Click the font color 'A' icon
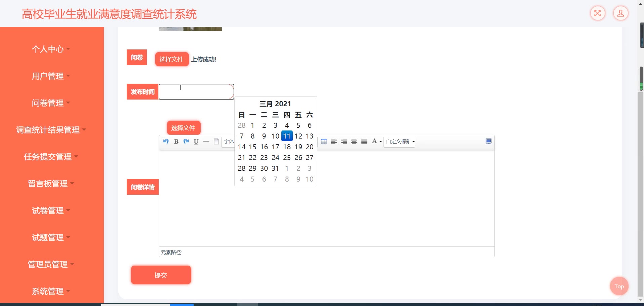 coord(374,142)
